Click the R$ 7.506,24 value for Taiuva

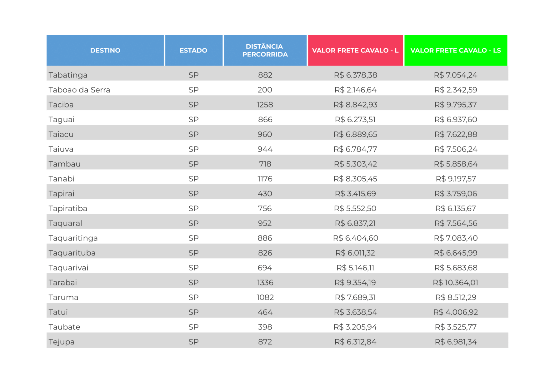(456, 149)
